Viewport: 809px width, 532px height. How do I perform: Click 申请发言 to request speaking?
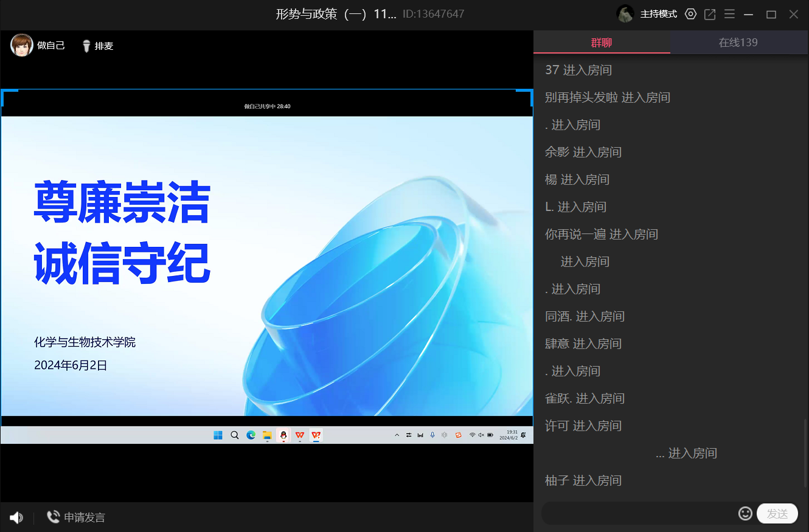tap(77, 517)
